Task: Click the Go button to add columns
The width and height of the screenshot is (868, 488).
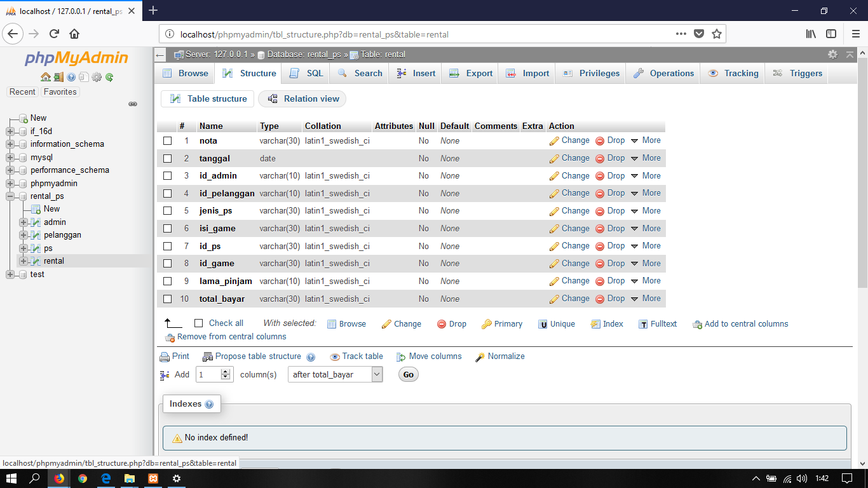Action: point(408,374)
